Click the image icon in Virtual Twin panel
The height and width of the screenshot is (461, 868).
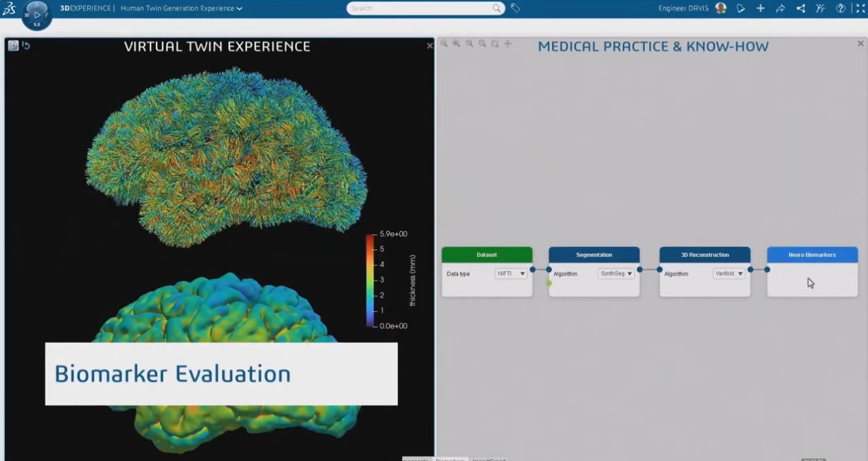point(13,45)
